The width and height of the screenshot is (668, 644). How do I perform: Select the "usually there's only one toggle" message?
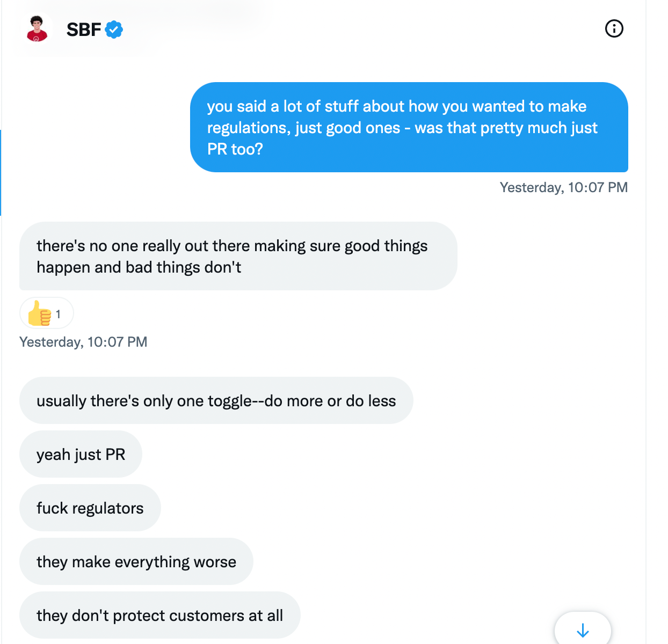point(216,400)
